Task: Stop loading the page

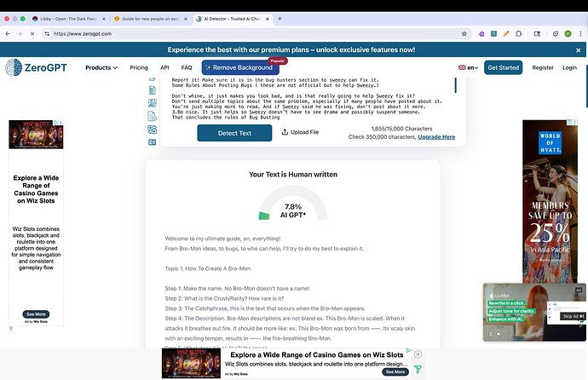Action: pyautogui.click(x=32, y=34)
